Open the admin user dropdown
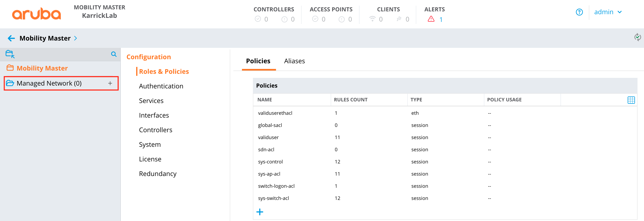Viewport: 644px width, 221px height. [608, 12]
